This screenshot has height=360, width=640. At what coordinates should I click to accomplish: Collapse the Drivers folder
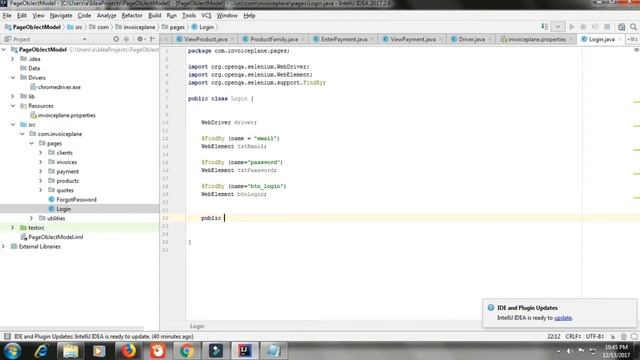[x=13, y=78]
